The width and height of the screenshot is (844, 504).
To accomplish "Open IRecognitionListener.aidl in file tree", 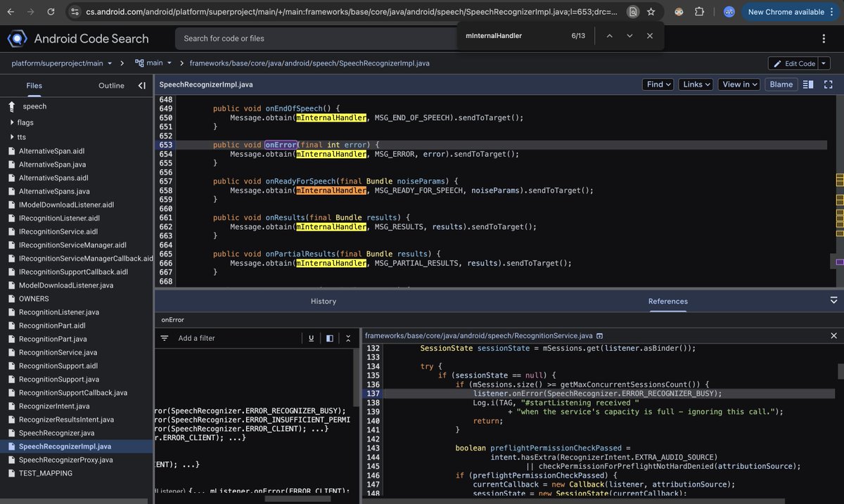I will [59, 219].
